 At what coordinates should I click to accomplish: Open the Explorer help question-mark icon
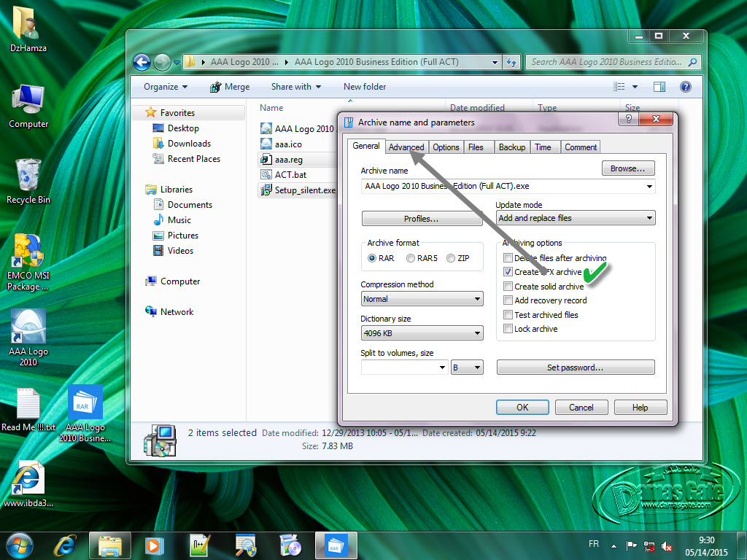(x=686, y=87)
